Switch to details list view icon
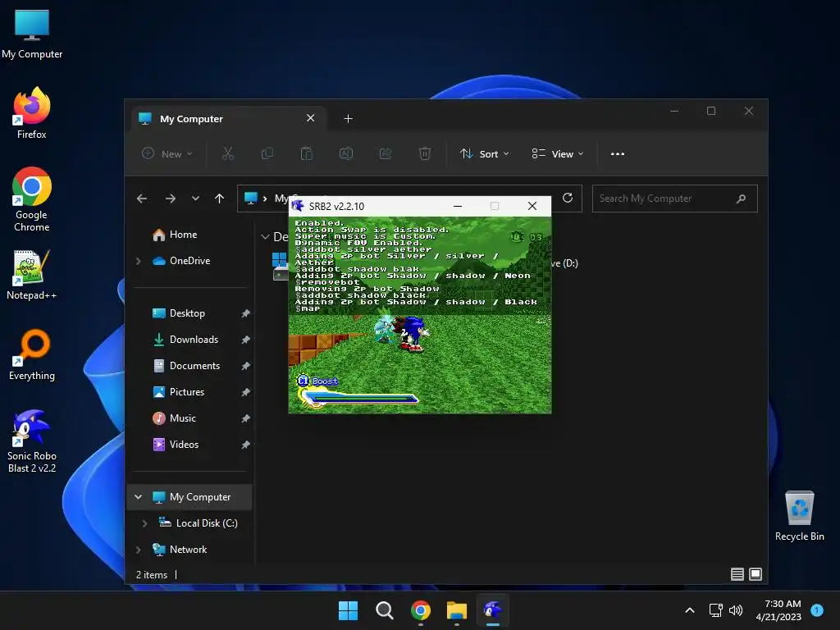Image resolution: width=840 pixels, height=630 pixels. [737, 574]
